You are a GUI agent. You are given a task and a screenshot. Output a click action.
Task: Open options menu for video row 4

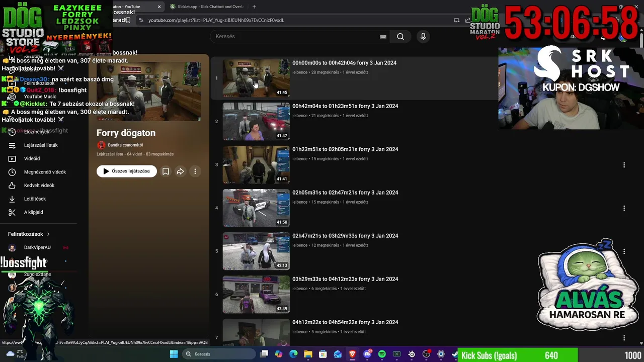pyautogui.click(x=624, y=208)
